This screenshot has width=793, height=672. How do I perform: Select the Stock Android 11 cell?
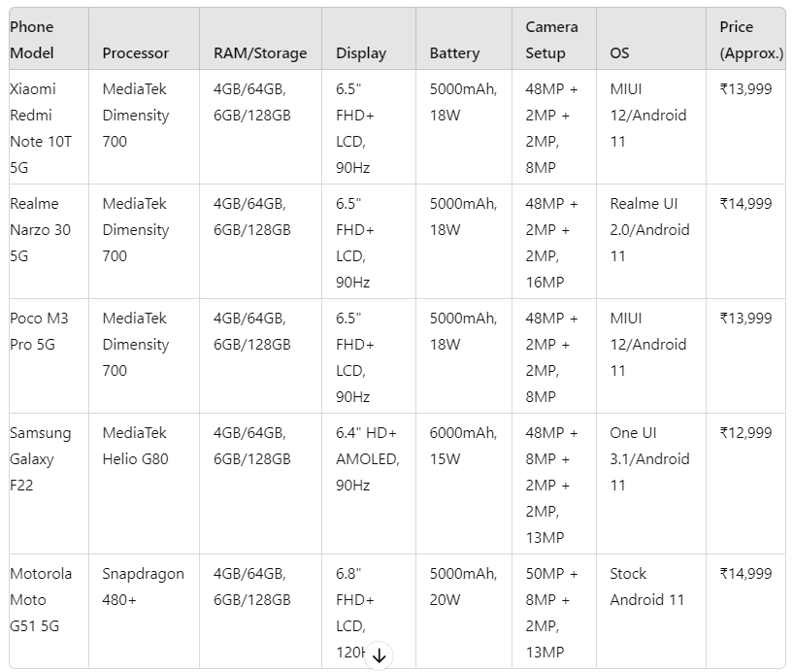(651, 611)
